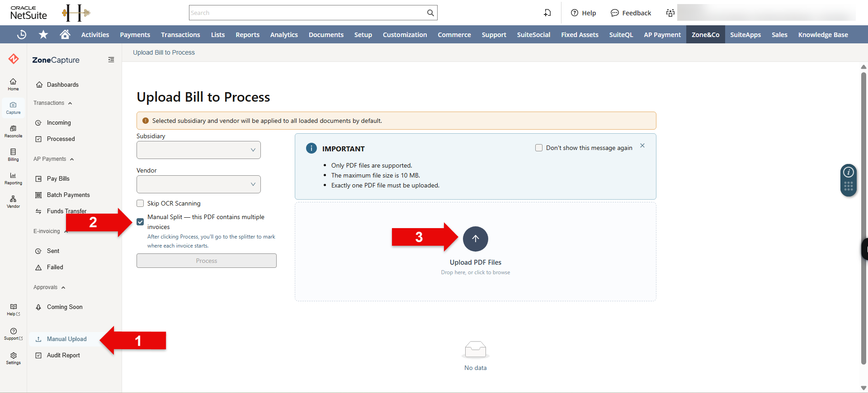Select Capture in the left rail
Image resolution: width=868 pixels, height=393 pixels.
point(13,108)
